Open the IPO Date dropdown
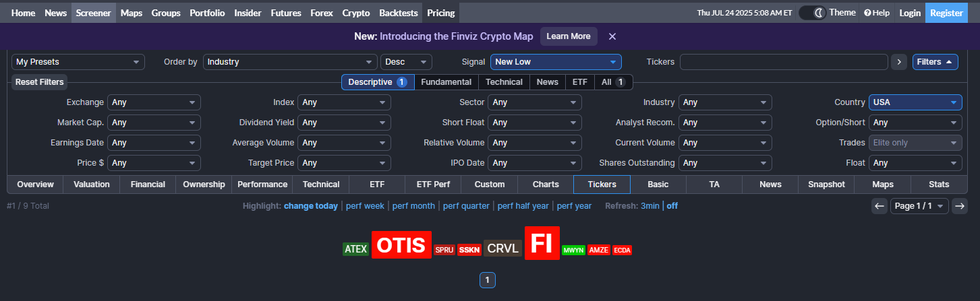 (x=535, y=163)
